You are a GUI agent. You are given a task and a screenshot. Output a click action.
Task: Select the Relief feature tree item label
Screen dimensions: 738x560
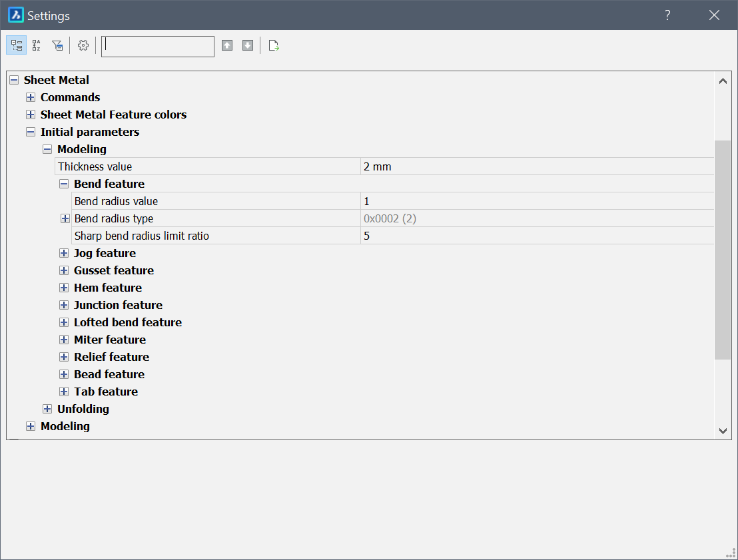[x=111, y=357]
